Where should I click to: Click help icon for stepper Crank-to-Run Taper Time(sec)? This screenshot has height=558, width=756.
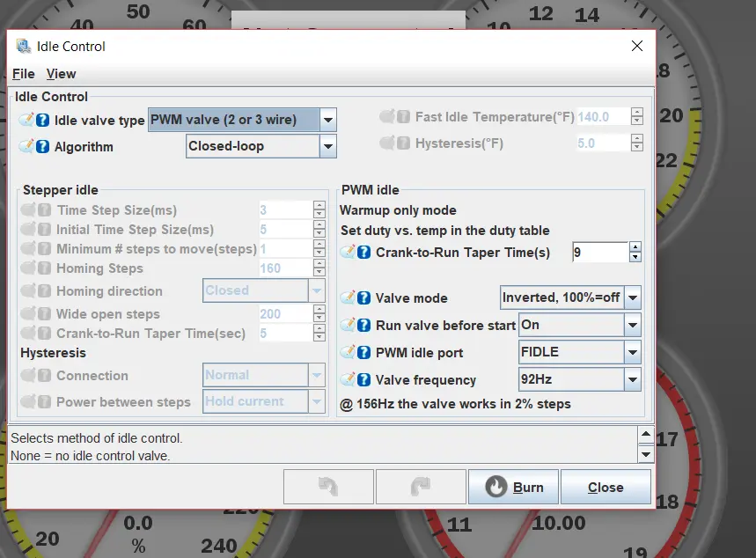click(44, 334)
